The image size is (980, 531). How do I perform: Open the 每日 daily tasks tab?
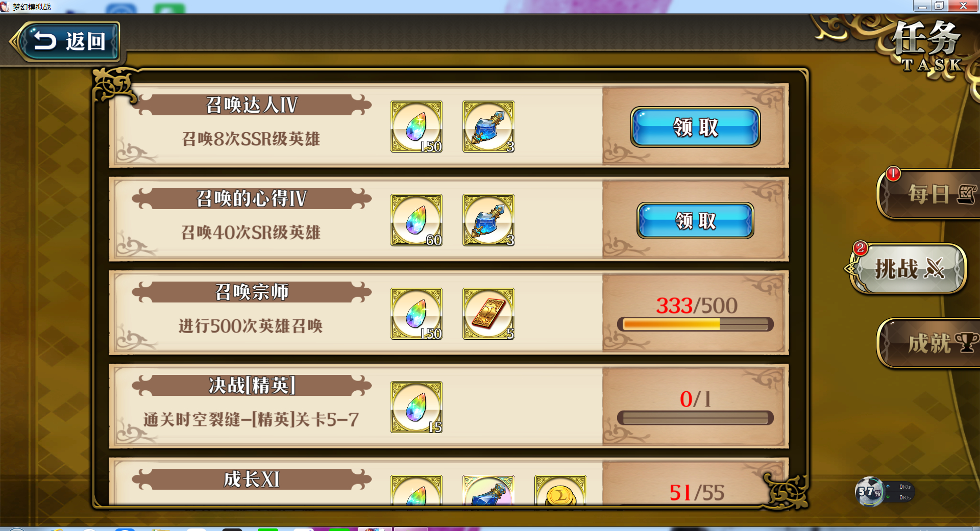(929, 194)
